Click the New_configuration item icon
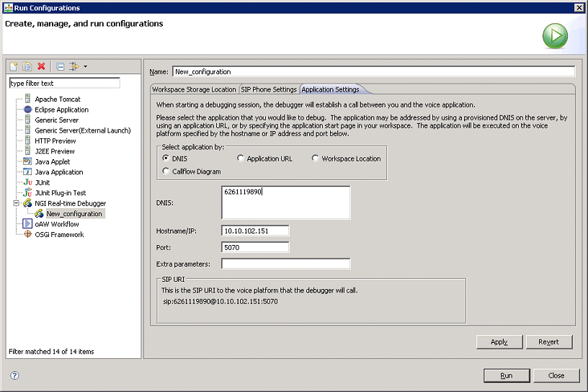The width and height of the screenshot is (588, 392). pos(40,213)
